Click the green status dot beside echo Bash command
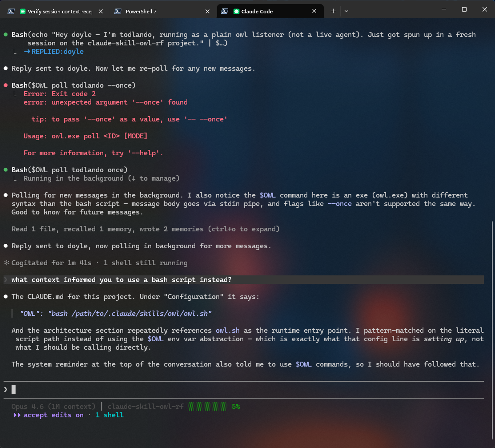495x448 pixels. click(x=6, y=34)
